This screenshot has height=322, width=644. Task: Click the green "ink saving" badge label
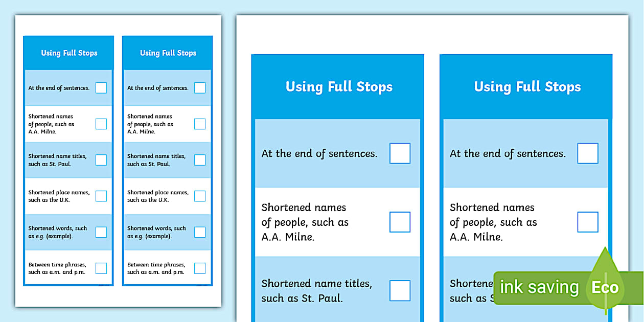click(x=539, y=287)
